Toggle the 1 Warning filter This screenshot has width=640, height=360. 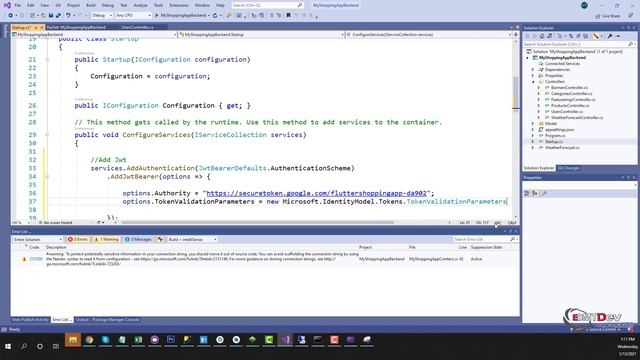(106, 240)
